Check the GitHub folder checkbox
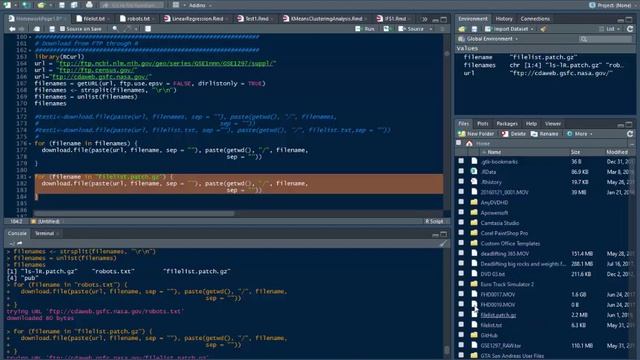This screenshot has height=360, width=640. [461, 335]
